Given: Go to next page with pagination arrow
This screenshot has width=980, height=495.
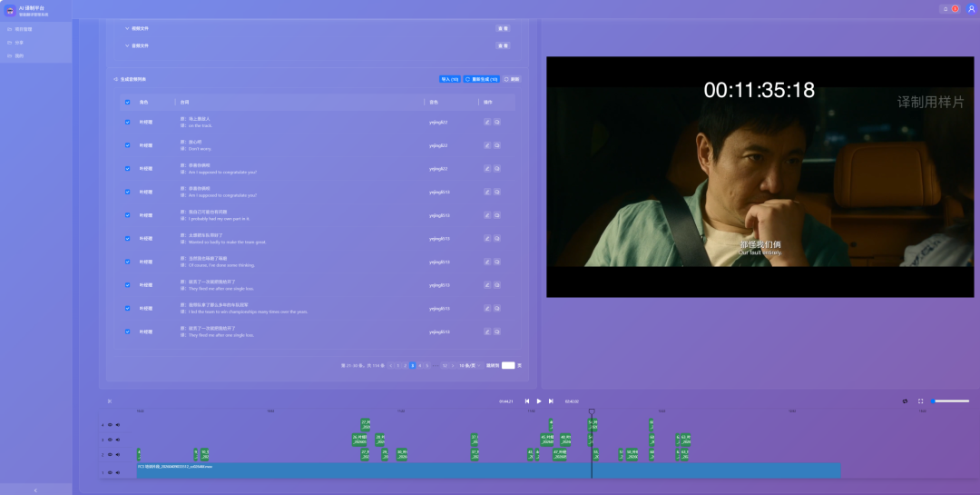Looking at the screenshot, I should [x=453, y=365].
